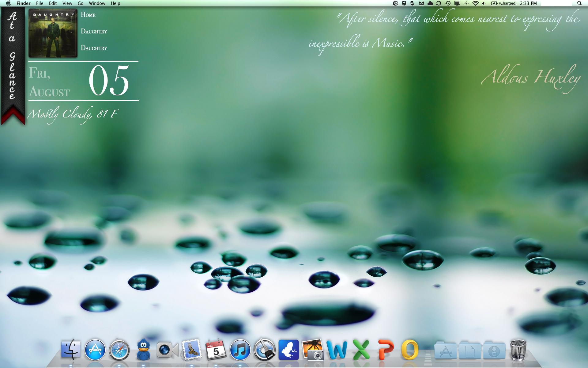588x368 pixels.
Task: Open the Go menu
Action: 81,3
